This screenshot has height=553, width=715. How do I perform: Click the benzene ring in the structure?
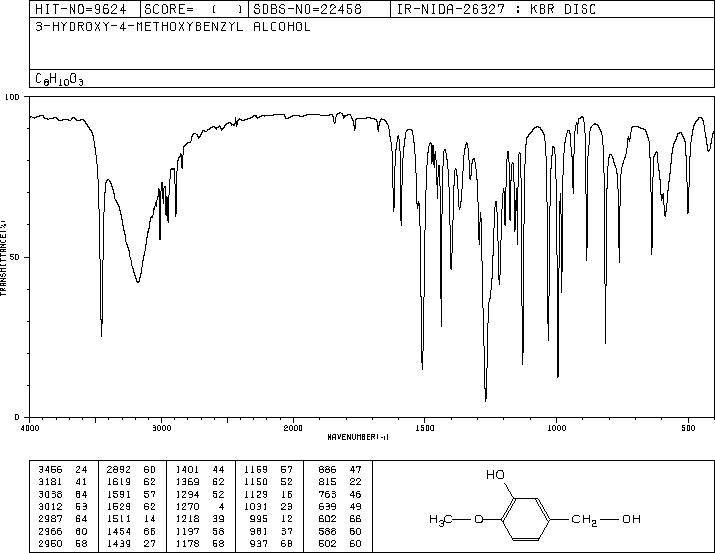(526, 519)
